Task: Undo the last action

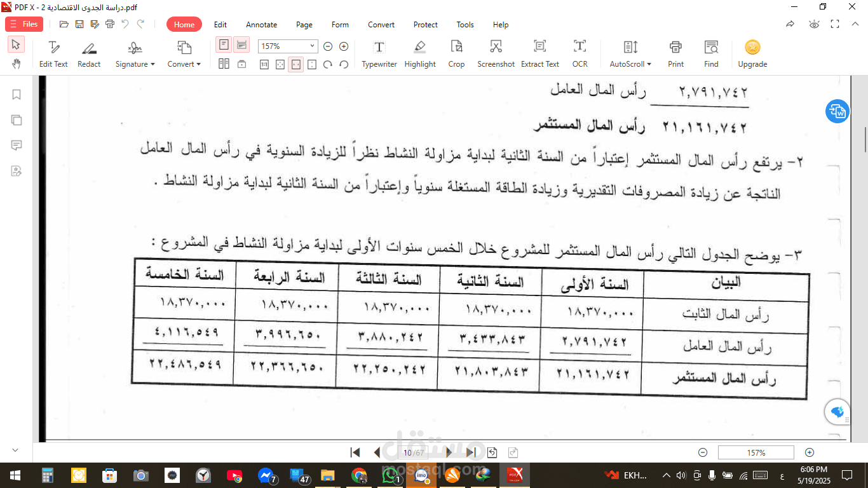Action: point(125,24)
